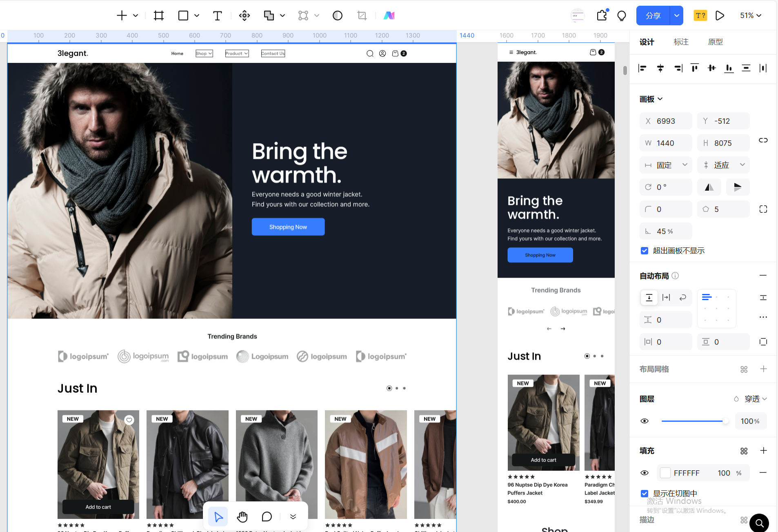Select the move cursor tool in bottom bar

[x=218, y=517]
